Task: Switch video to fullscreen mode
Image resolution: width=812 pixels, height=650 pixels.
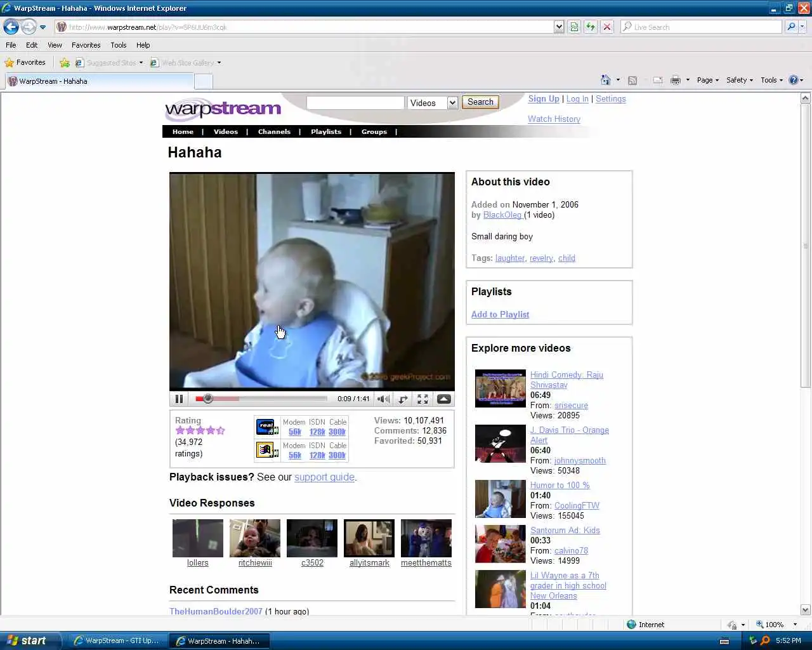Action: 422,399
